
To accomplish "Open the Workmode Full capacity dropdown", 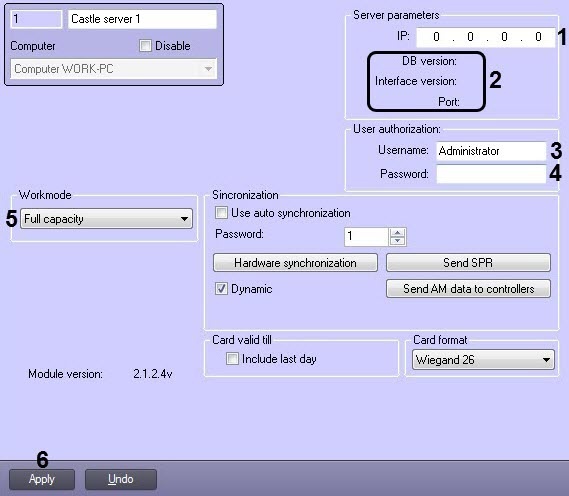I will pos(106,219).
